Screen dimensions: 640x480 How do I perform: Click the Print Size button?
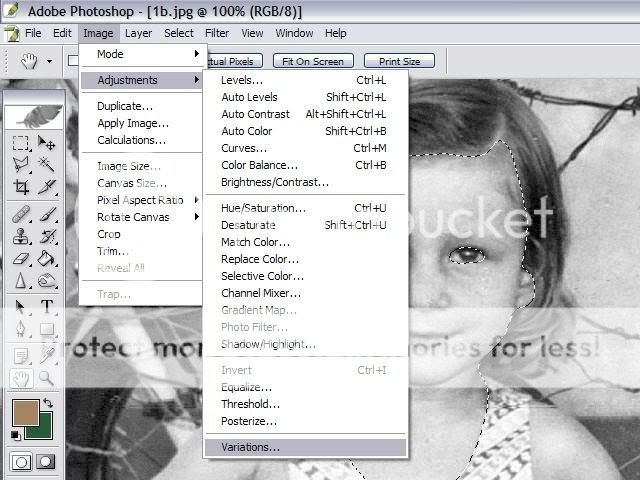pos(399,61)
